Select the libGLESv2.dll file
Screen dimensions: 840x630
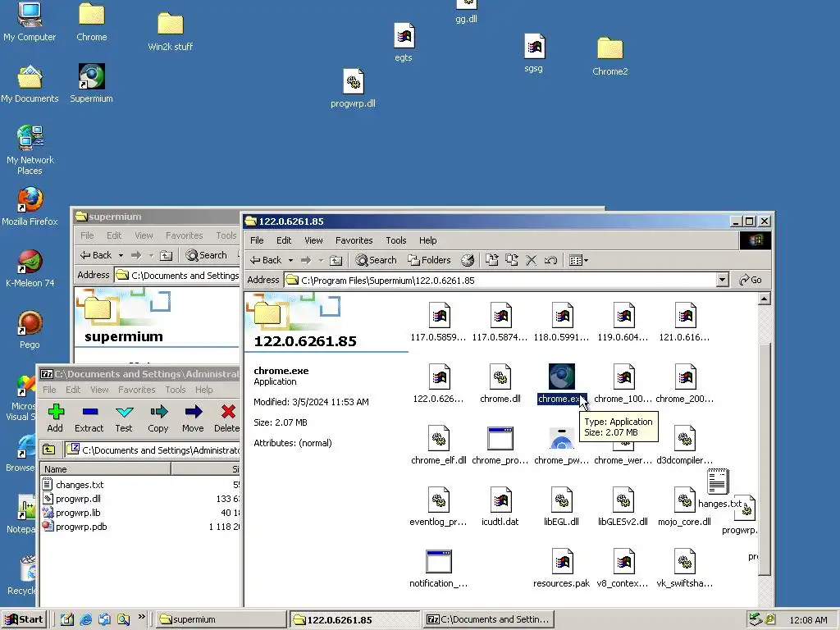(623, 500)
